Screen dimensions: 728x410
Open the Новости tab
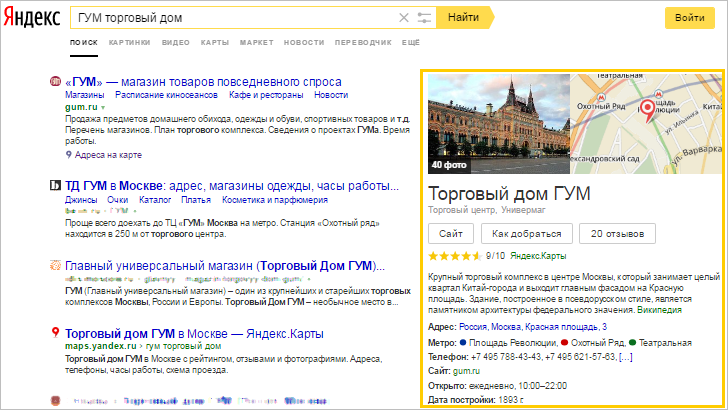click(x=304, y=43)
